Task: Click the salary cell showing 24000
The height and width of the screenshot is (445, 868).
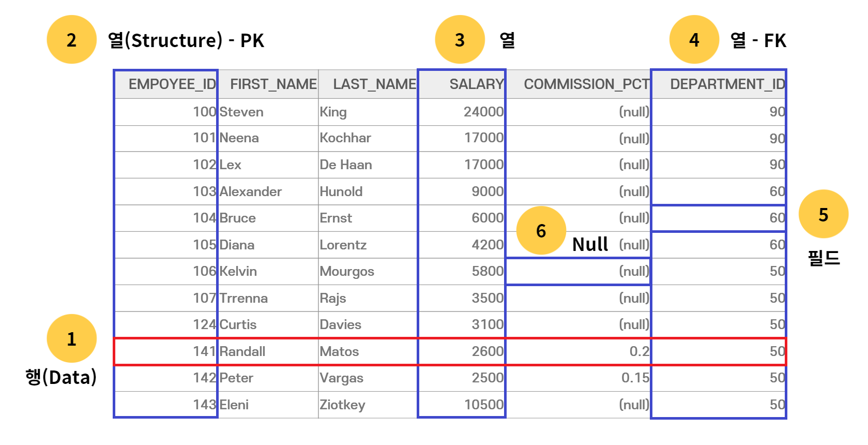Action: [461, 112]
